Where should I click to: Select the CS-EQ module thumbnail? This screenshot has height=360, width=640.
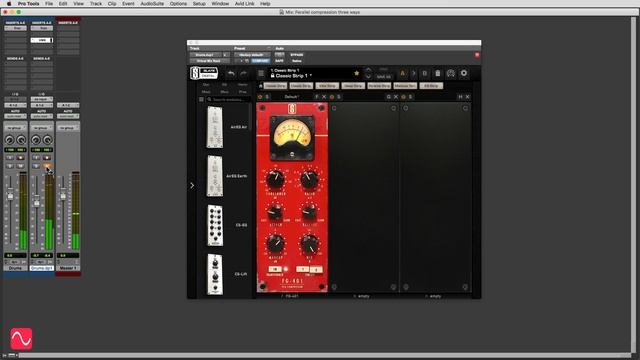[x=215, y=225]
